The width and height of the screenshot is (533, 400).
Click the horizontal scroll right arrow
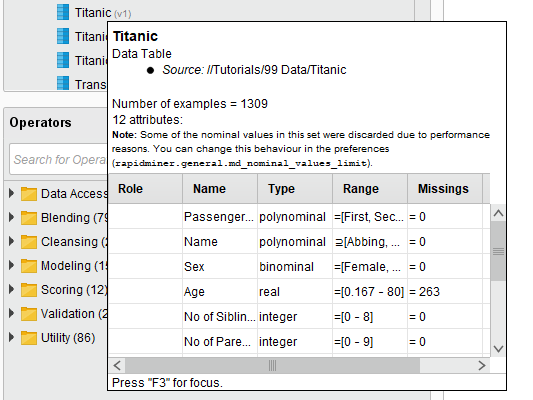pos(482,366)
